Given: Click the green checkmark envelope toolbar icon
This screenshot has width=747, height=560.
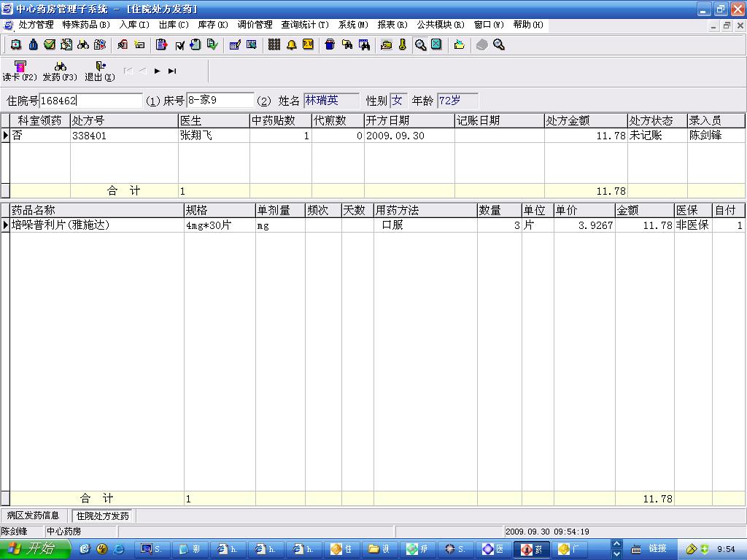Looking at the screenshot, I should [x=50, y=45].
